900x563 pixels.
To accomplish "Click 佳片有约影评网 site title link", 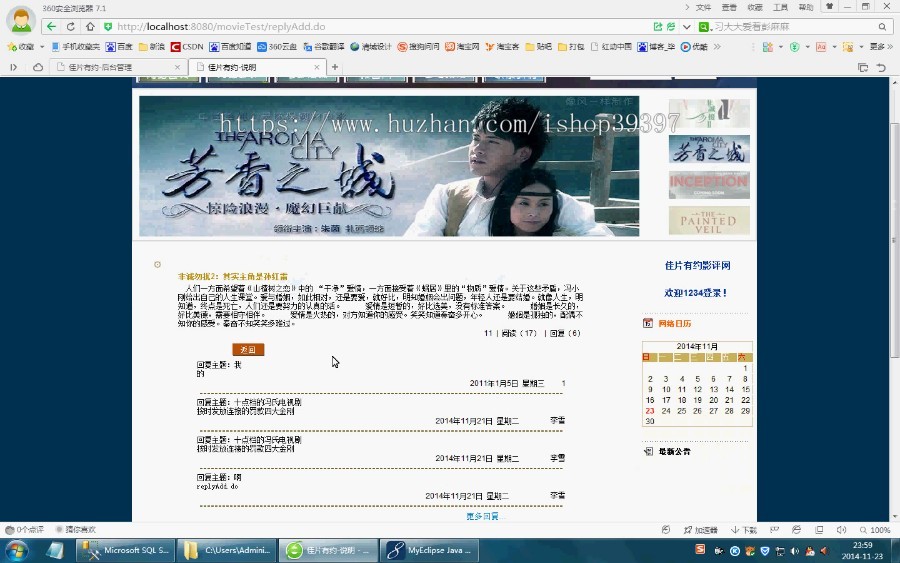I will tap(697, 265).
